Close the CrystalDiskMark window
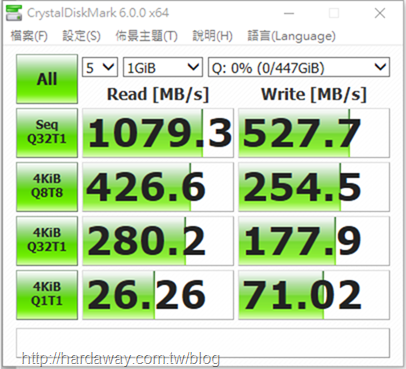This screenshot has height=369, width=406. [380, 13]
